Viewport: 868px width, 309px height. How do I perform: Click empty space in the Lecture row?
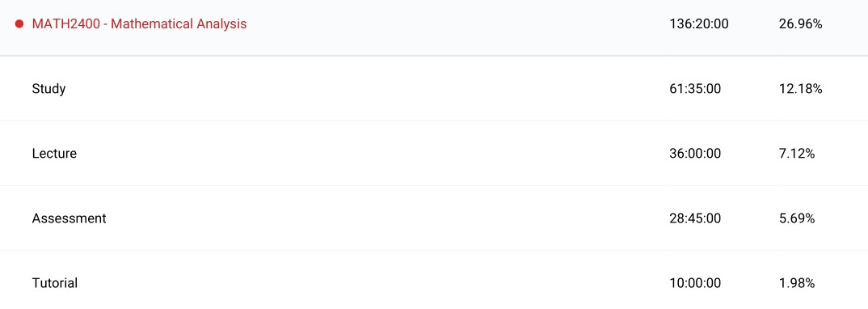click(x=371, y=154)
